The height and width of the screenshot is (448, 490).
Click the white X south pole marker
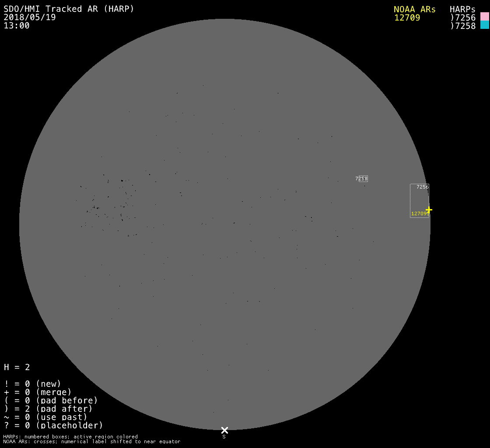(224, 430)
